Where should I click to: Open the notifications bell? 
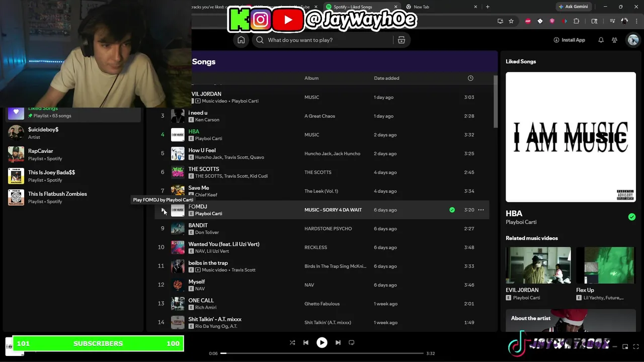click(x=601, y=40)
